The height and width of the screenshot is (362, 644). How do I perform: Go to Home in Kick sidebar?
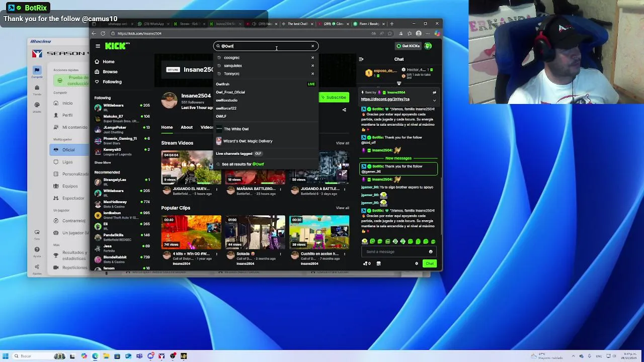pyautogui.click(x=108, y=61)
